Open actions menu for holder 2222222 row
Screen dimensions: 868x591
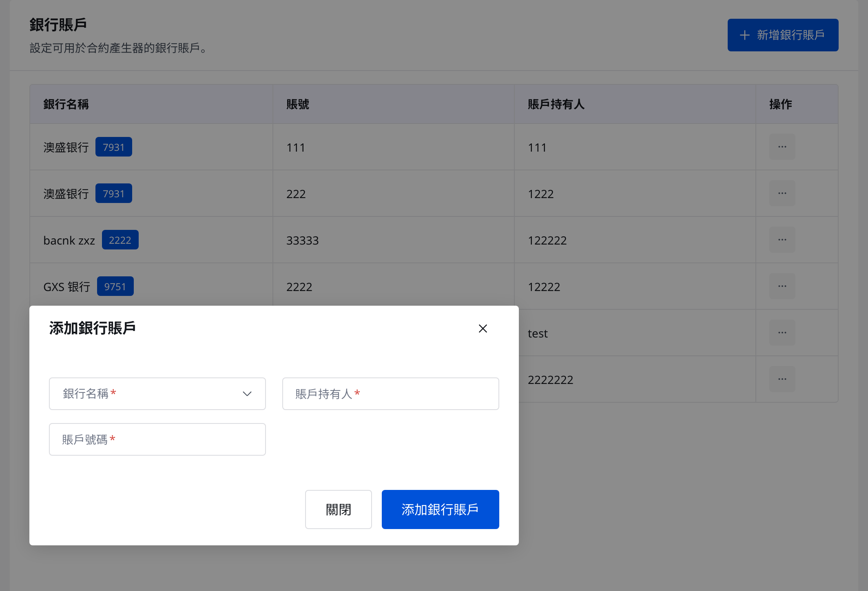tap(782, 379)
